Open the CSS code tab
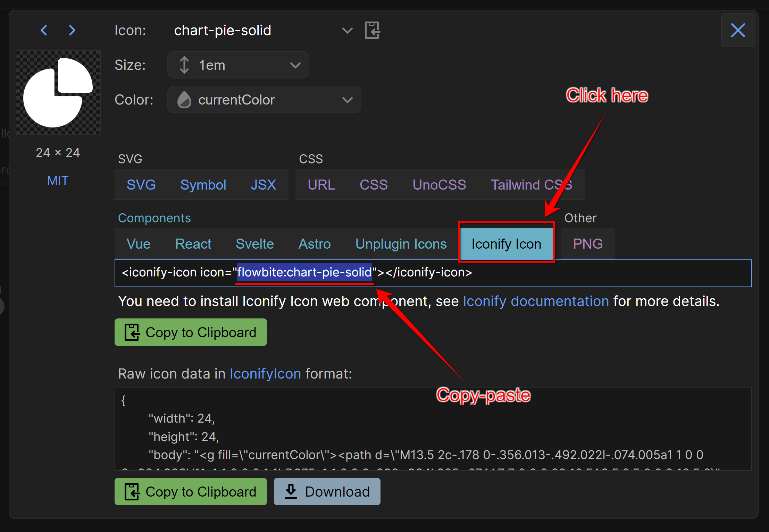This screenshot has width=769, height=532. point(374,185)
